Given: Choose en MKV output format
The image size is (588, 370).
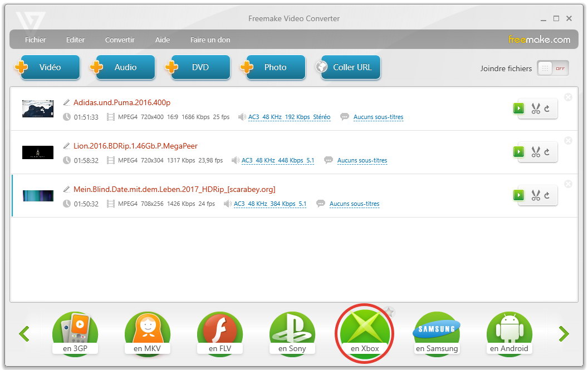Looking at the screenshot, I should point(148,334).
